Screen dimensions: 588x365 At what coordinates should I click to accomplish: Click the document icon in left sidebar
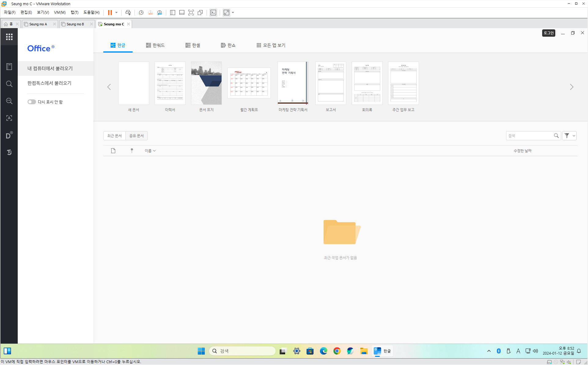coord(9,67)
